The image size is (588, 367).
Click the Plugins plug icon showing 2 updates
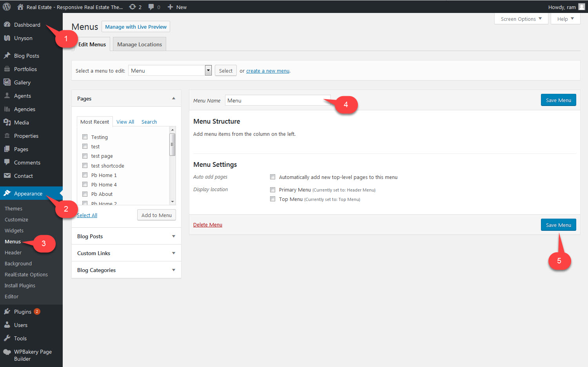tap(8, 311)
